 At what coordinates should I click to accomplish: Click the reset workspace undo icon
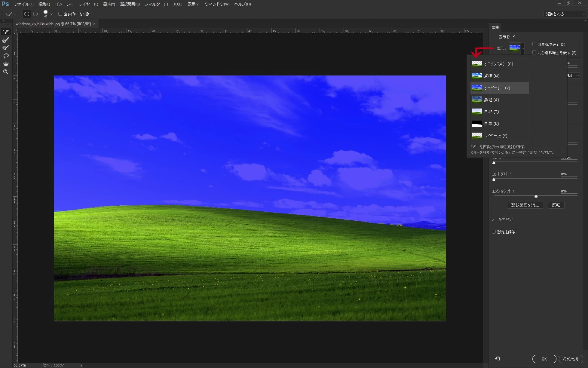(x=497, y=359)
